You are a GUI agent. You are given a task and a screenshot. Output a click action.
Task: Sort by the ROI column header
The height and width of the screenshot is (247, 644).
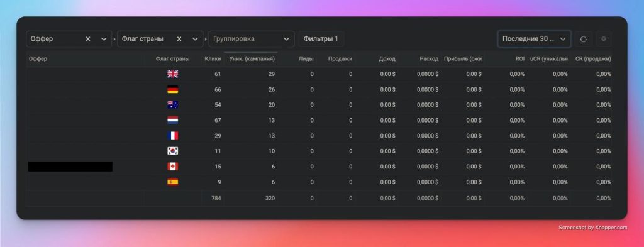tap(520, 59)
